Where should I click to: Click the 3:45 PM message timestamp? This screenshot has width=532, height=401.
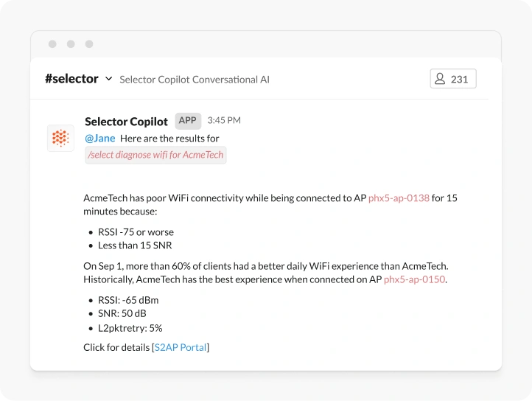tap(224, 121)
